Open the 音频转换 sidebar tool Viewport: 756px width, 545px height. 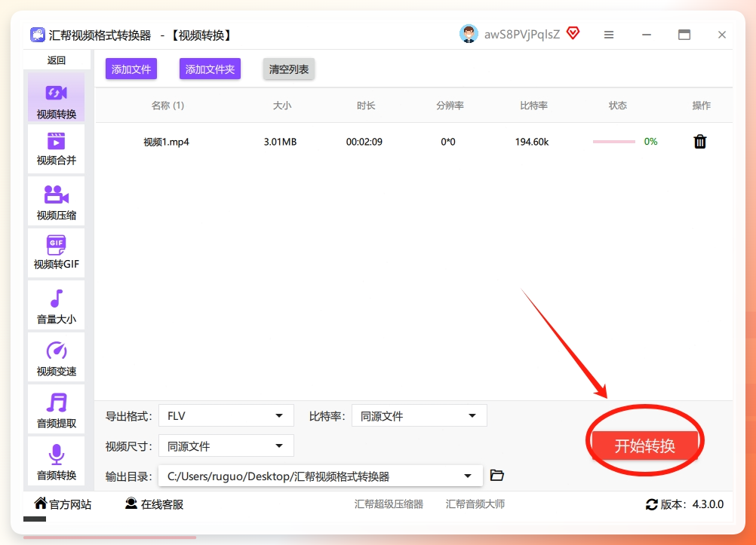pos(57,461)
